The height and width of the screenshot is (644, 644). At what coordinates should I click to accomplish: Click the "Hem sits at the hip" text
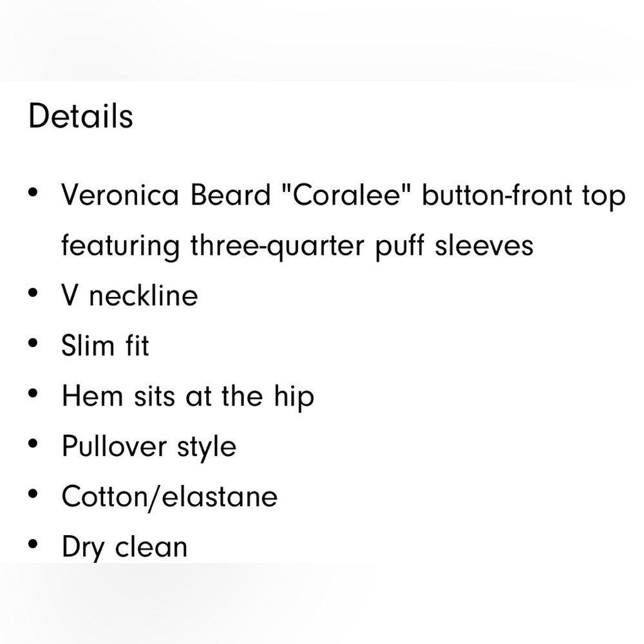point(188,397)
